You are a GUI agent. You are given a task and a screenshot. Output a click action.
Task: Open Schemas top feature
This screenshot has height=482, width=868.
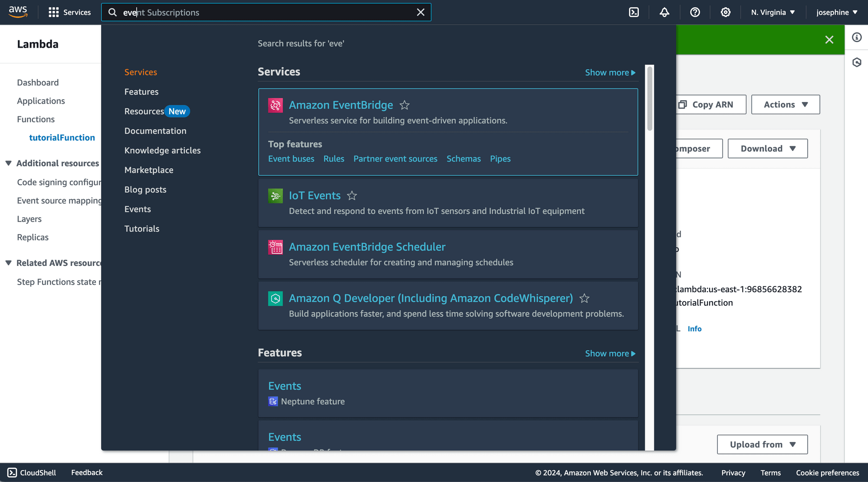tap(464, 159)
